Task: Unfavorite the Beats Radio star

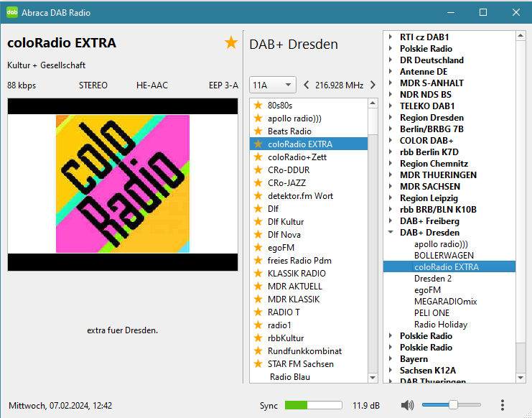Action: [x=258, y=131]
